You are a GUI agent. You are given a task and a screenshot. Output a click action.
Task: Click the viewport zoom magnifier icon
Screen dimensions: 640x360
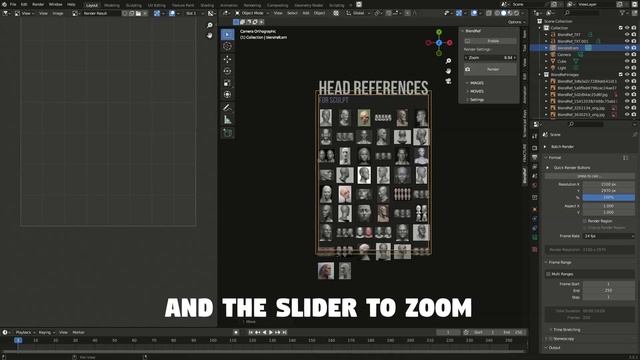[448, 61]
